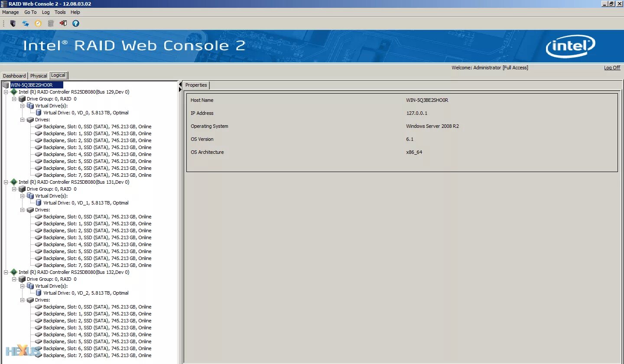Click the Slot 2 drive icon under Bus 129
The width and height of the screenshot is (624, 364).
pos(39,140)
